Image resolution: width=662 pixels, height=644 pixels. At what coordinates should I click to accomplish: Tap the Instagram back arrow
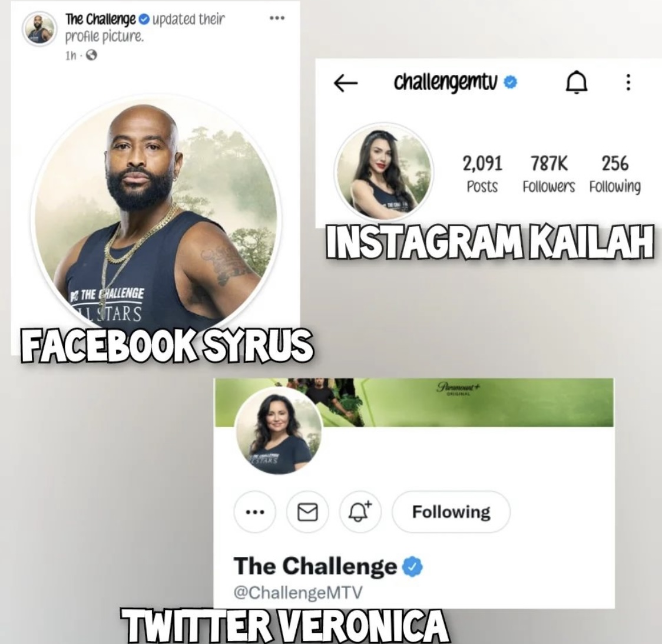tap(345, 82)
